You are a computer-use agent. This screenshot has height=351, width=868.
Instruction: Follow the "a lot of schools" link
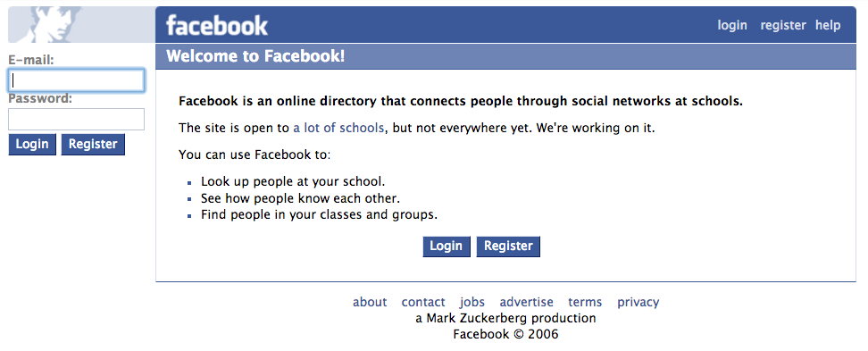[338, 128]
